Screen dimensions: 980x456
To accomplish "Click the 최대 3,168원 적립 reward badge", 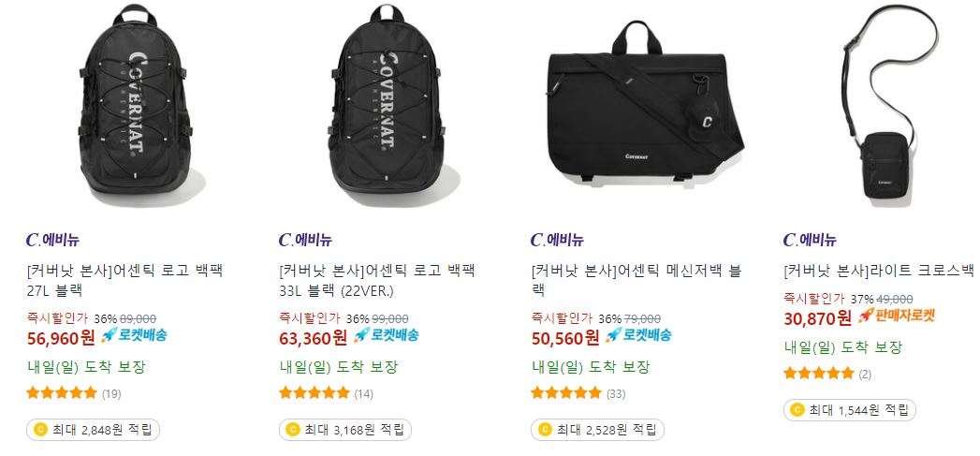I will coord(345,430).
